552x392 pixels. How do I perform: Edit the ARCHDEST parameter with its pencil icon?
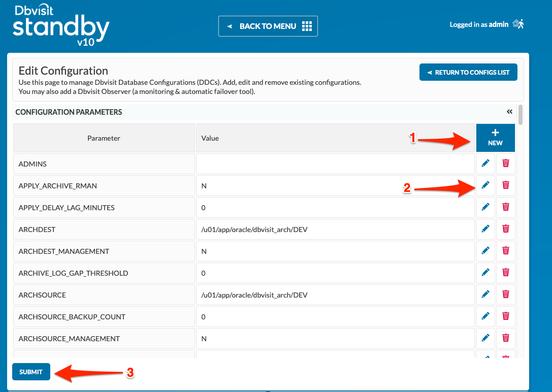[485, 228]
